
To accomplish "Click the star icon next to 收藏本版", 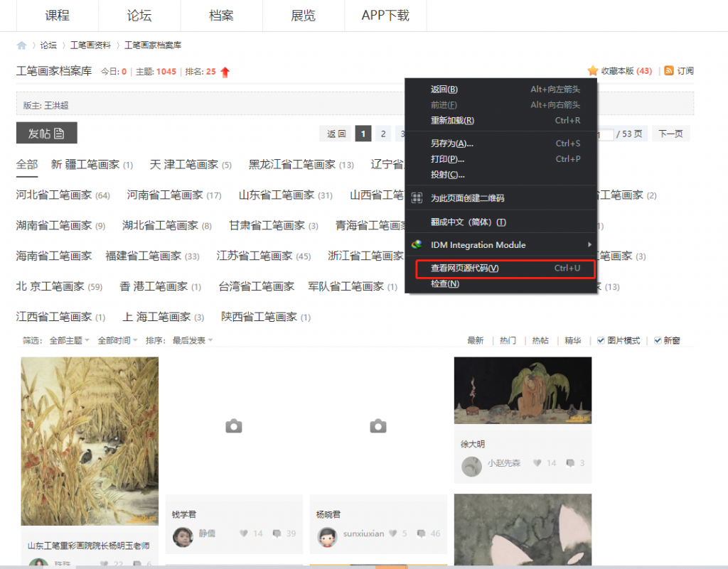I will [592, 70].
